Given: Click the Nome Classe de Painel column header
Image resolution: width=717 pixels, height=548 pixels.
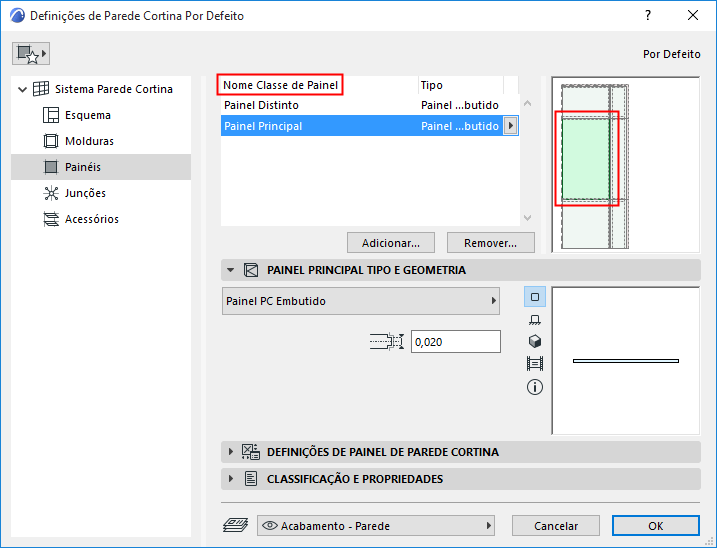Looking at the screenshot, I should 280,85.
